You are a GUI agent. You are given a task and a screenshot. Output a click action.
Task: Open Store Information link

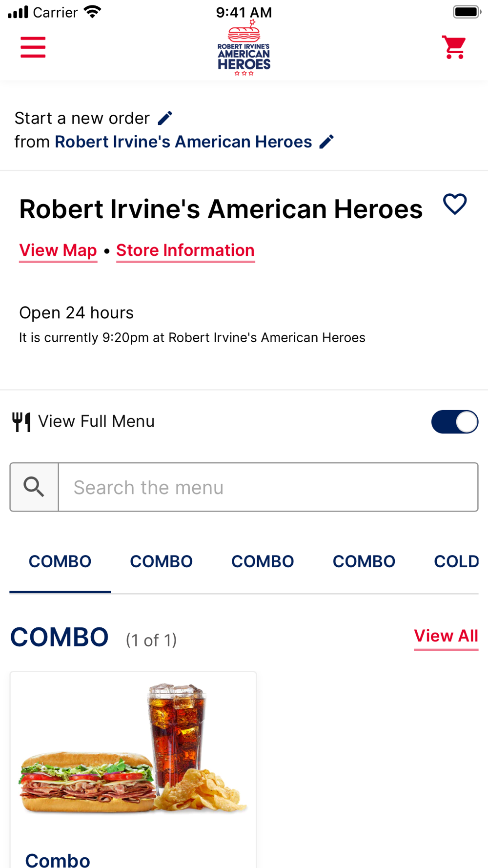click(185, 251)
